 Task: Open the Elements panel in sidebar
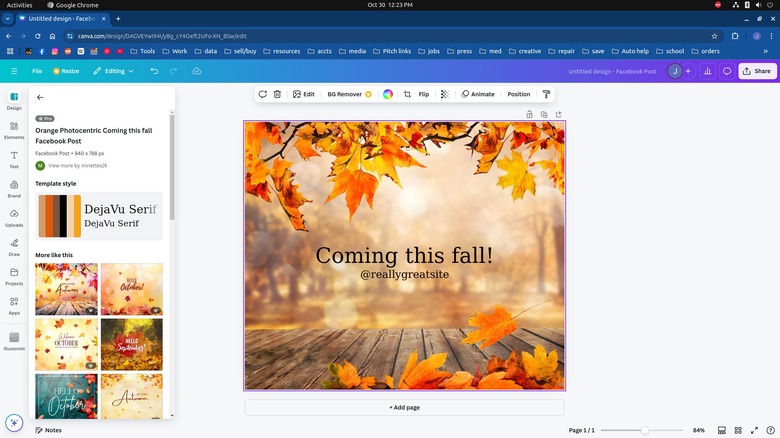tap(14, 130)
